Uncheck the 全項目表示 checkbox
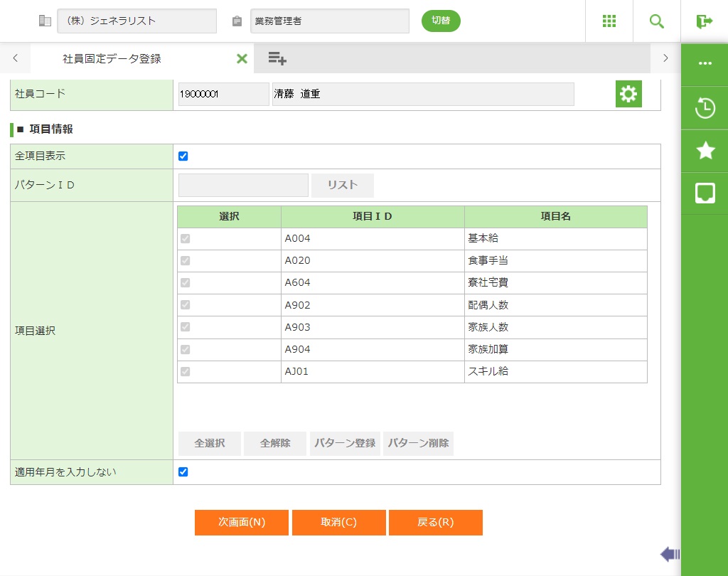The width and height of the screenshot is (728, 576). (x=183, y=156)
